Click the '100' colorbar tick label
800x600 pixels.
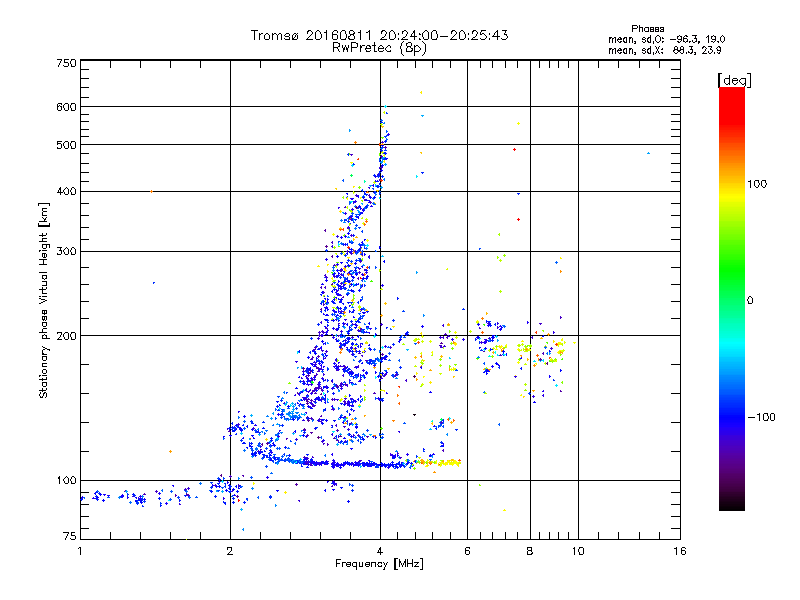point(757,184)
